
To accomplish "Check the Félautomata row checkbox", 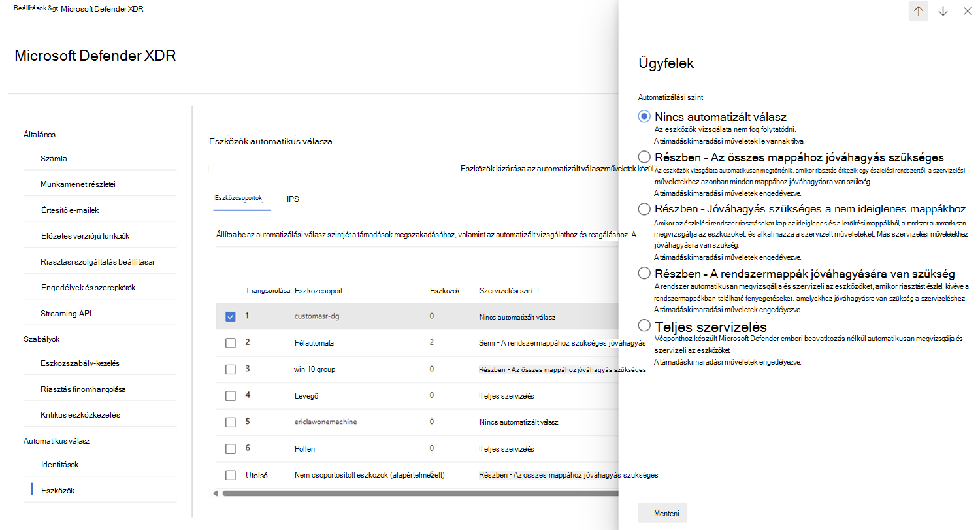I will (x=231, y=343).
